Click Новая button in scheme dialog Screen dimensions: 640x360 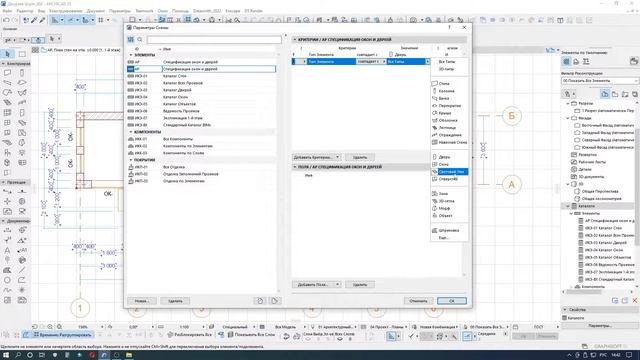click(x=141, y=301)
